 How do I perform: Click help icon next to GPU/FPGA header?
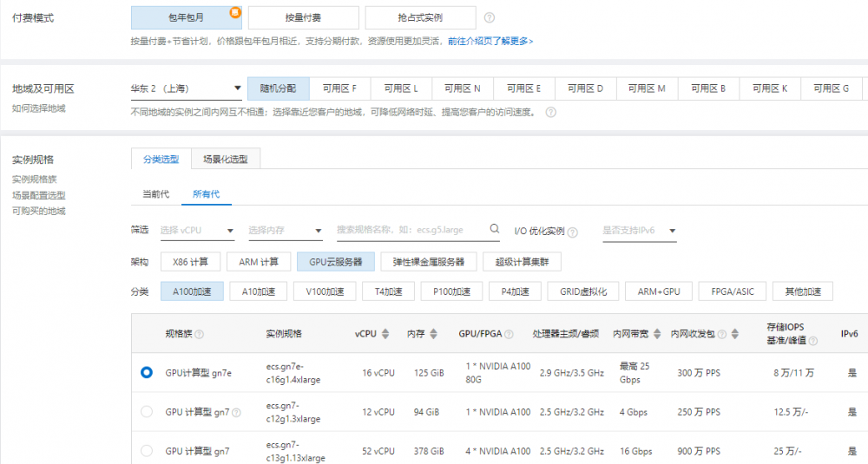tap(509, 334)
